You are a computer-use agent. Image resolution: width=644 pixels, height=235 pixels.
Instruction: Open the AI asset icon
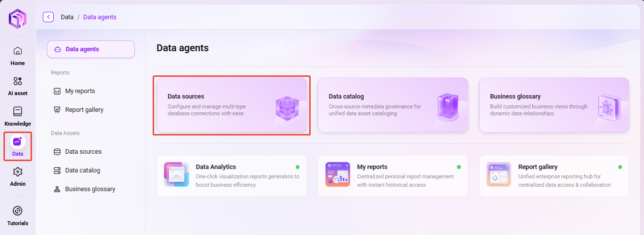18,81
